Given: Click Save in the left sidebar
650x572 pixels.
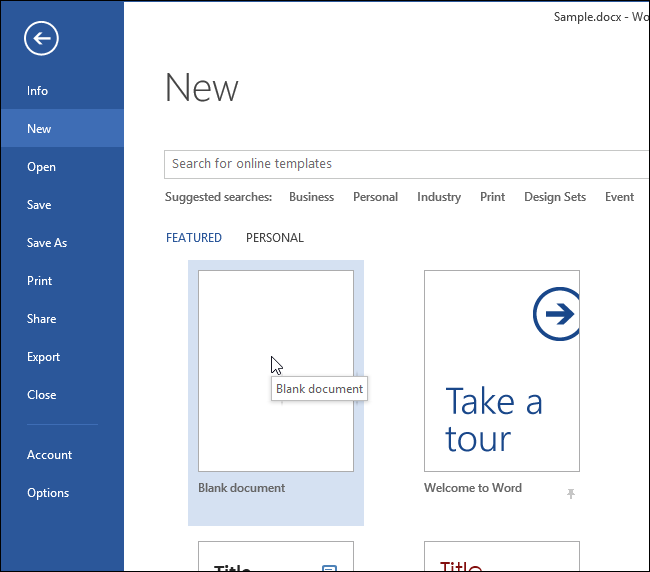Looking at the screenshot, I should pyautogui.click(x=39, y=205).
